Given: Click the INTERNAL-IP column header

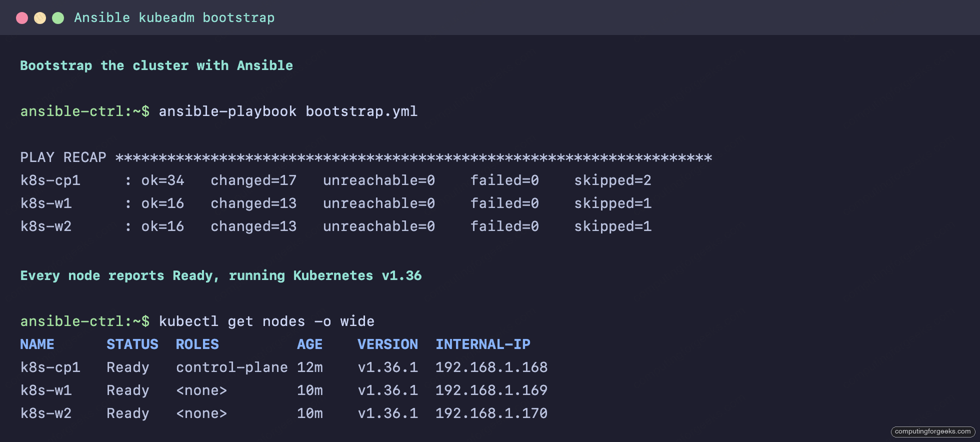Looking at the screenshot, I should 483,344.
